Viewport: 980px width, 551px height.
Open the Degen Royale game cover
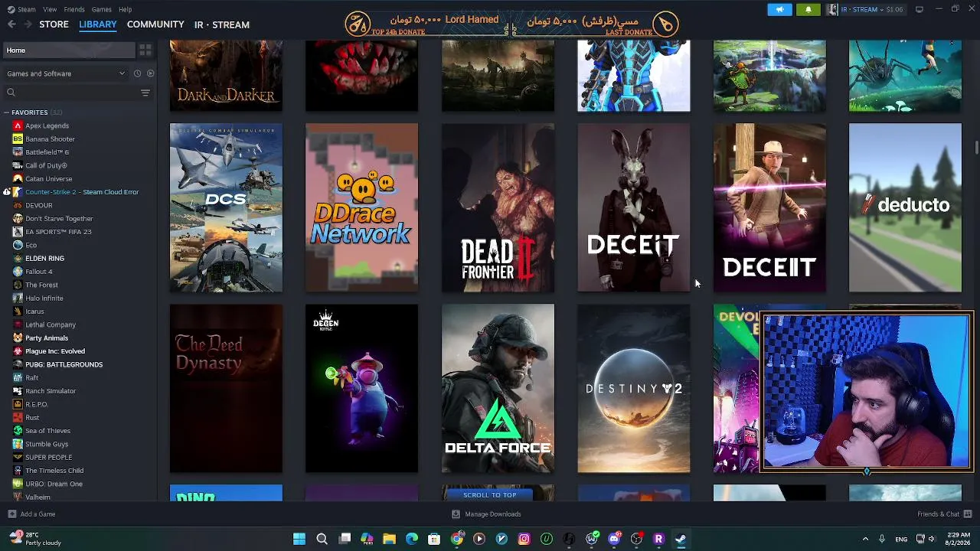pos(362,389)
